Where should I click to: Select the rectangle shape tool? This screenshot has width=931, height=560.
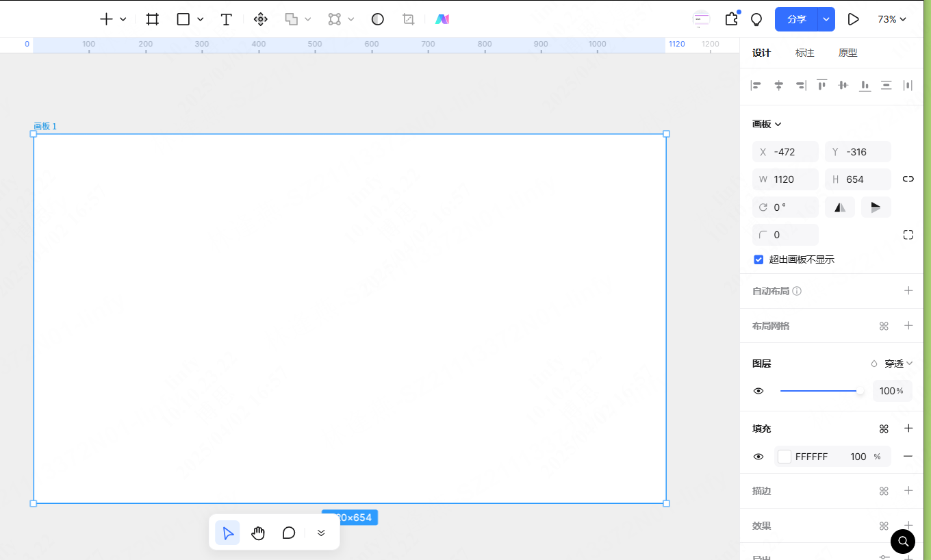[x=183, y=19]
